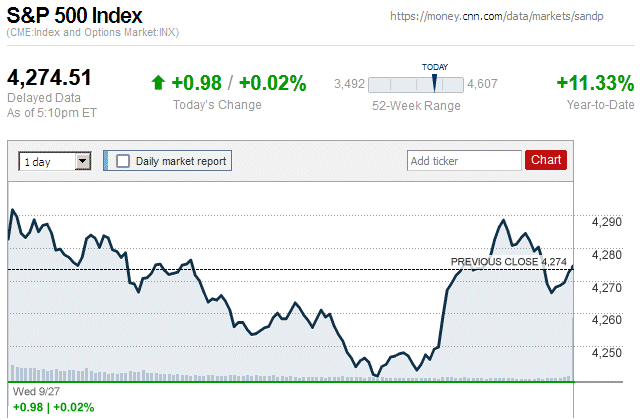Select the 4,274.51 index price
The height and width of the screenshot is (420, 640).
(50, 78)
